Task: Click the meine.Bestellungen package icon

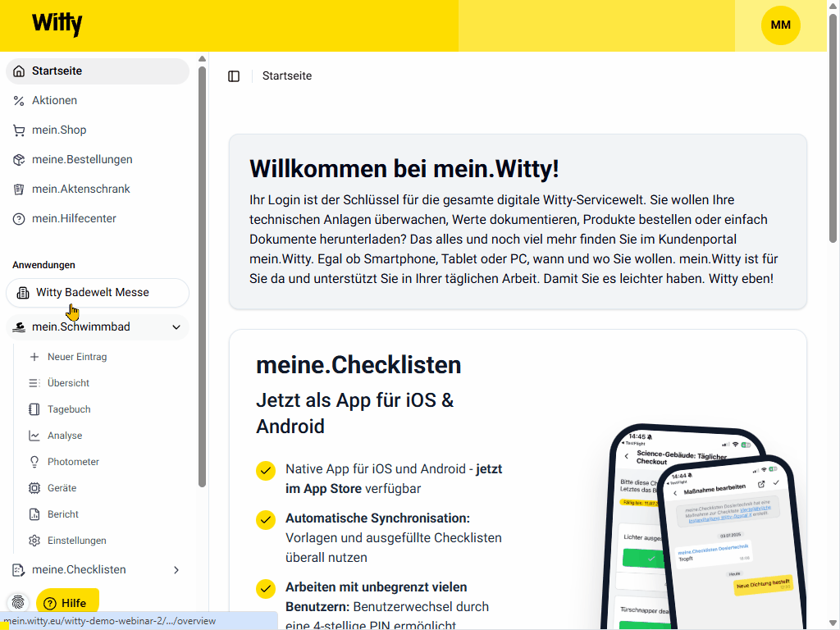Action: coord(19,160)
